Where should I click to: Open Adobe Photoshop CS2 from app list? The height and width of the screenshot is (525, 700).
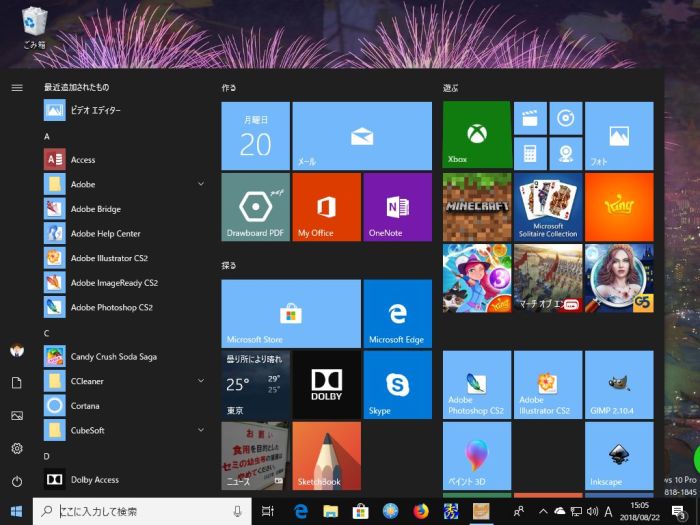point(110,307)
